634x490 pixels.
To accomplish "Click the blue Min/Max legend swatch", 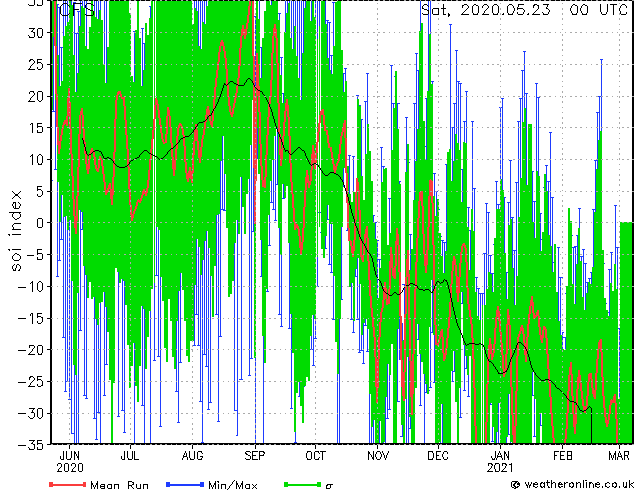I will click(185, 484).
